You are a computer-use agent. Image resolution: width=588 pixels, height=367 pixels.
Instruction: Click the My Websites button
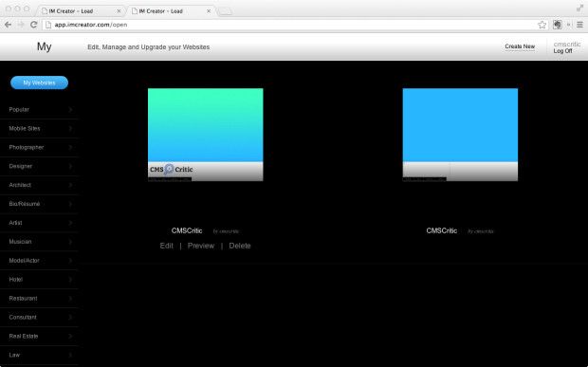40,83
